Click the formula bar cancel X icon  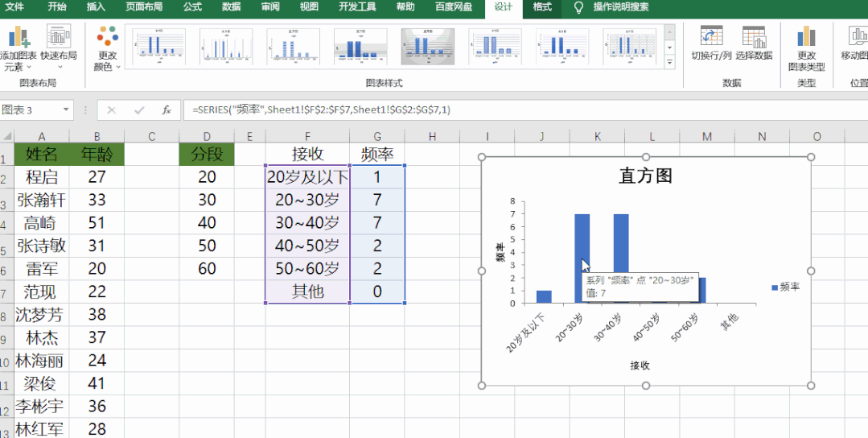pos(111,110)
